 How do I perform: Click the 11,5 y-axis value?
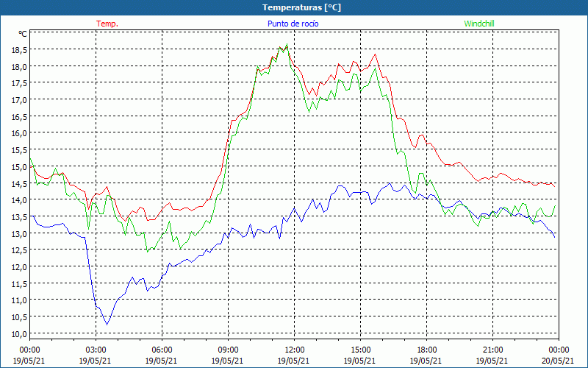20,283
